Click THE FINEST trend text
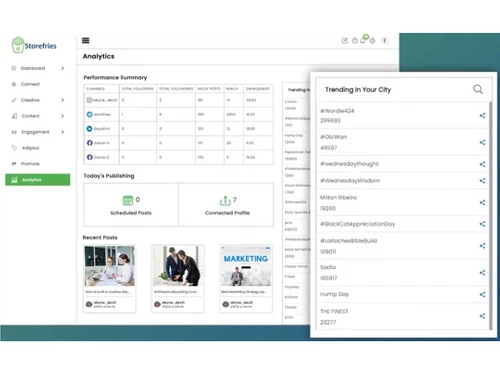Screen dimensions: 500x375 [334, 311]
